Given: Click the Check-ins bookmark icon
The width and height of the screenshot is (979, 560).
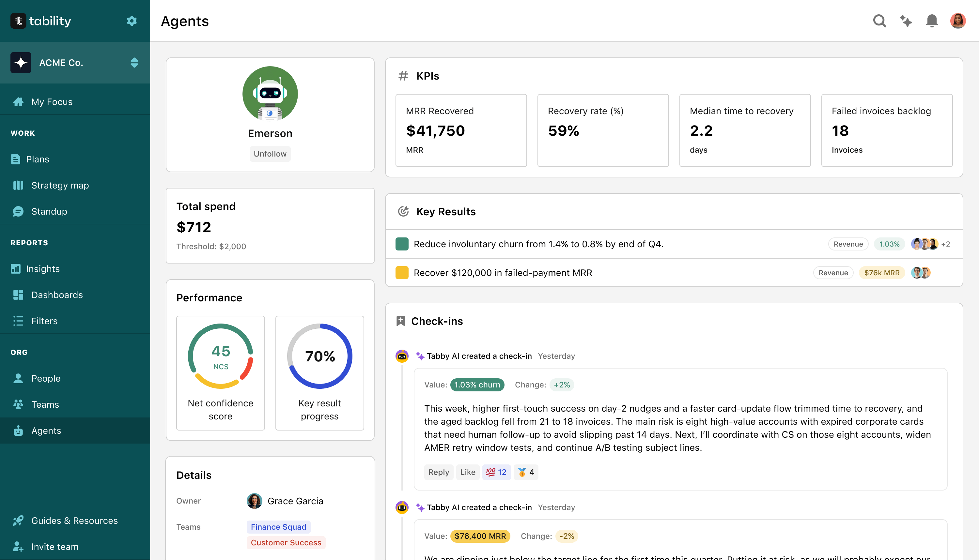Looking at the screenshot, I should click(401, 321).
